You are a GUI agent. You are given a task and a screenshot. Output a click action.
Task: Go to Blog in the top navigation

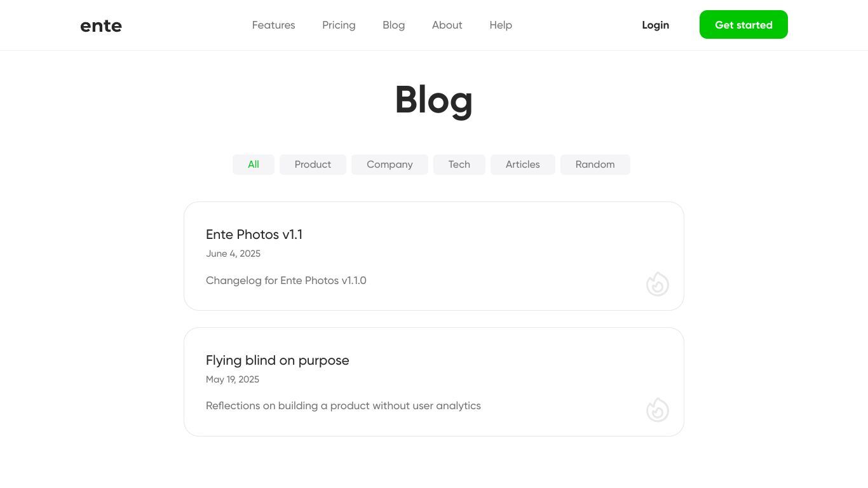click(x=393, y=25)
